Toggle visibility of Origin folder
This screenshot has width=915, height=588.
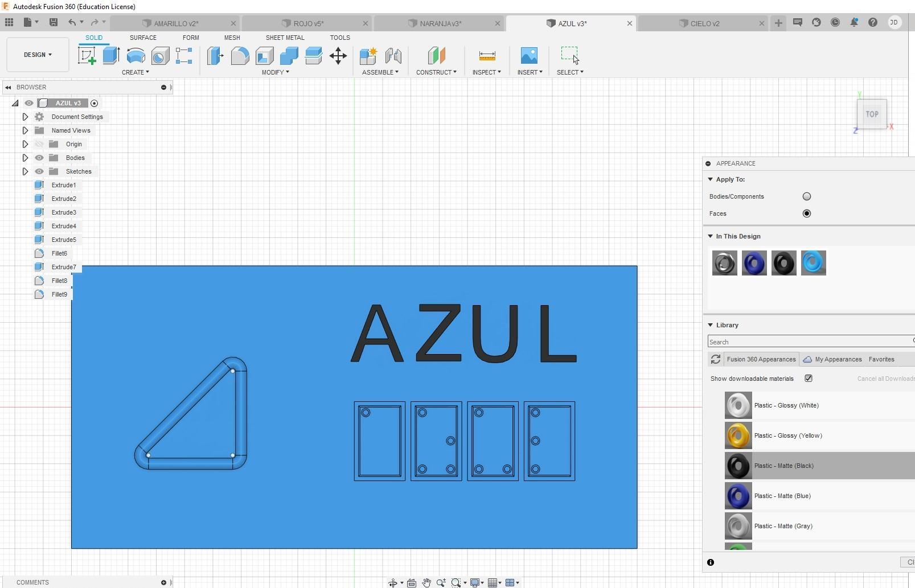pos(39,144)
